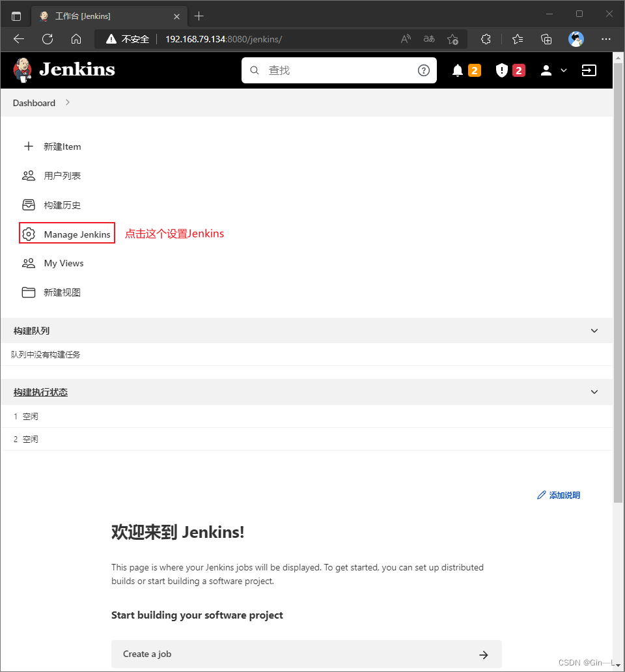The width and height of the screenshot is (625, 672).
Task: Expand the Dashboard breadcrumb arrow
Action: pyautogui.click(x=67, y=102)
